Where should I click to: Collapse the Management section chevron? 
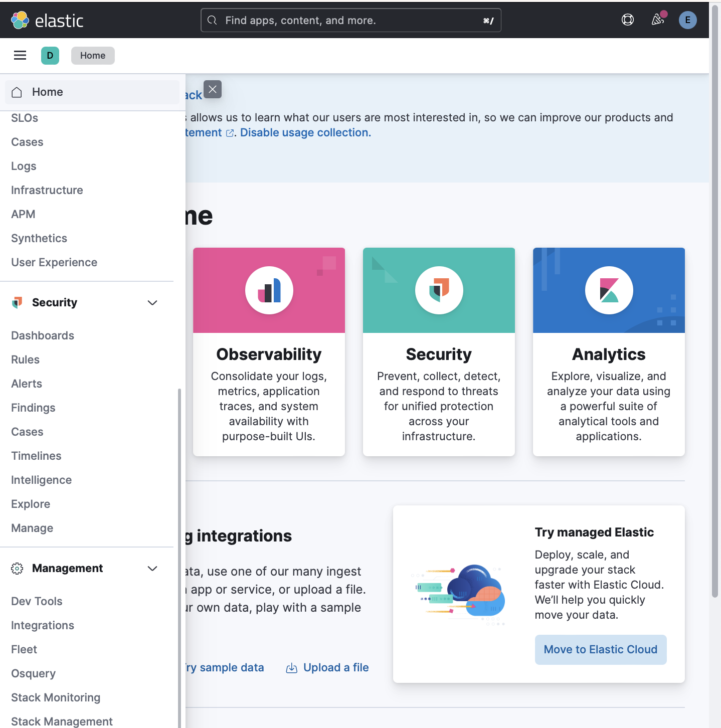pos(152,568)
